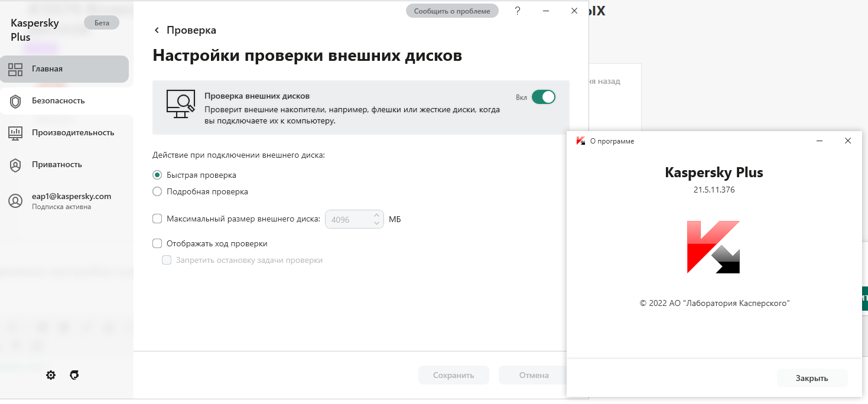The height and width of the screenshot is (404, 868).
Task: Click the Бета badge near Kaspersky Plus
Action: [x=102, y=23]
